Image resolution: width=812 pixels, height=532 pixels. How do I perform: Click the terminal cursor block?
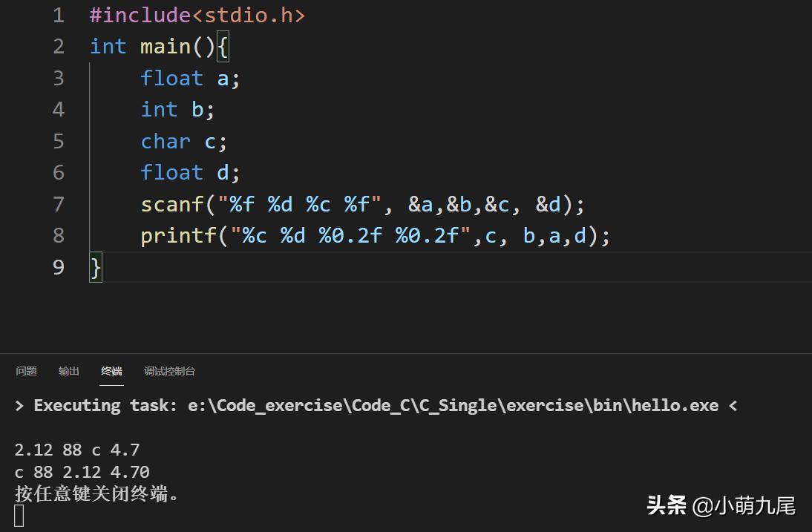click(19, 516)
